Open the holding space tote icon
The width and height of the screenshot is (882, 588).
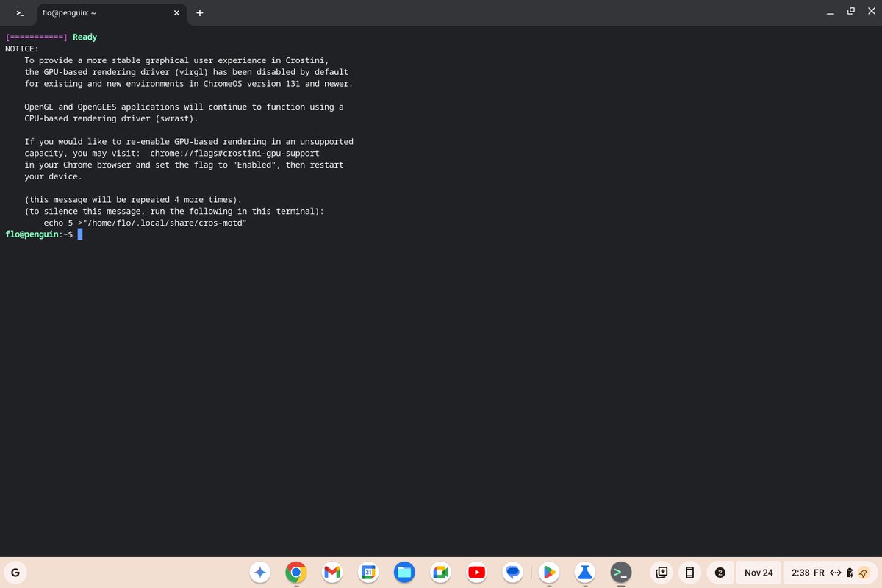(x=661, y=573)
